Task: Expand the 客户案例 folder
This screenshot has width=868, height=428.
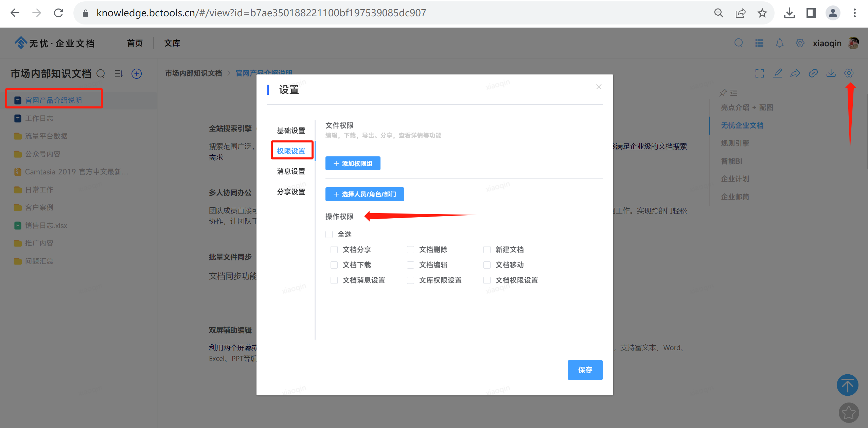Action: (x=39, y=207)
